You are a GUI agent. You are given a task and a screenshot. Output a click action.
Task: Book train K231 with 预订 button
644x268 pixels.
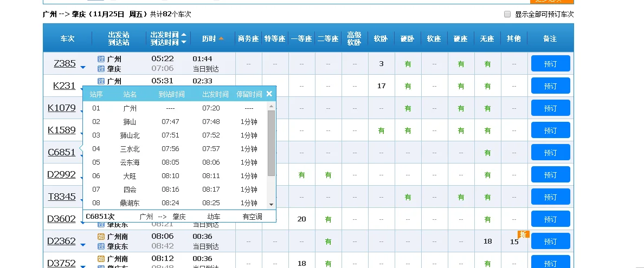550,86
